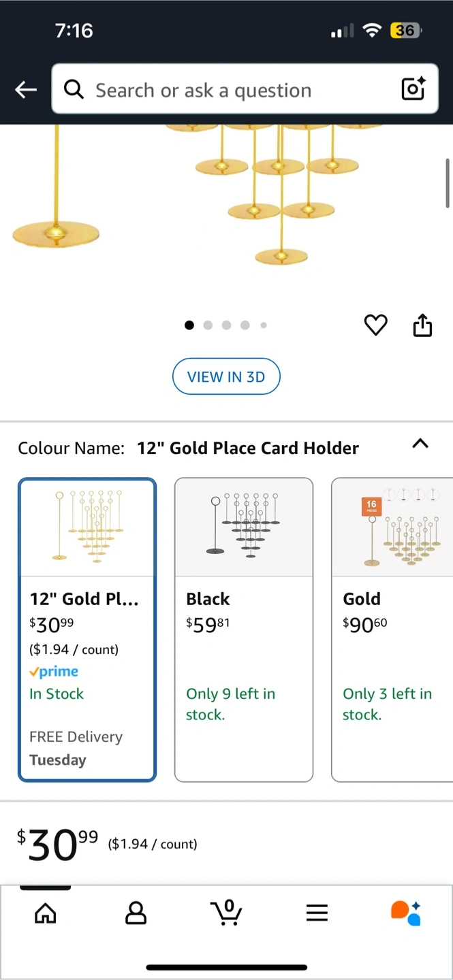Screen dimensions: 453x980
Task: Open the account profile icon
Action: 136,913
